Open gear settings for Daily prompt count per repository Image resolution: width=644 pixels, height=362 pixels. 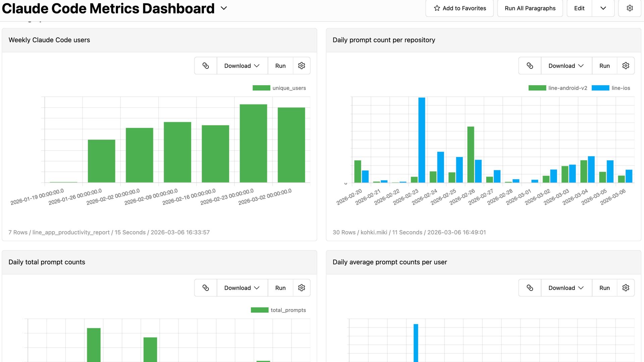626,66
